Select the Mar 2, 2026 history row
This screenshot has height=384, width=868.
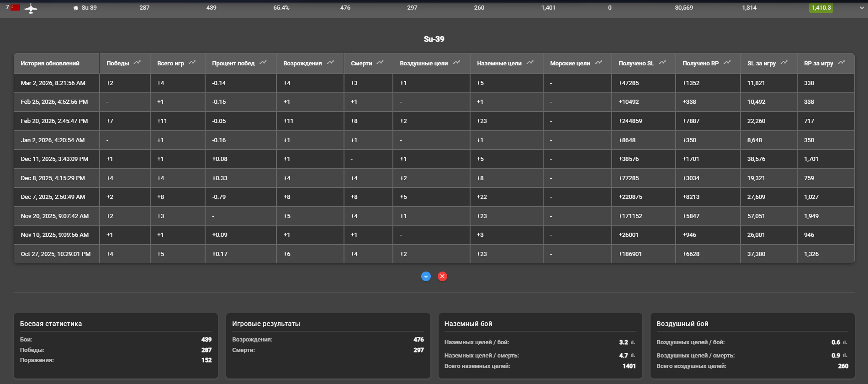click(53, 83)
